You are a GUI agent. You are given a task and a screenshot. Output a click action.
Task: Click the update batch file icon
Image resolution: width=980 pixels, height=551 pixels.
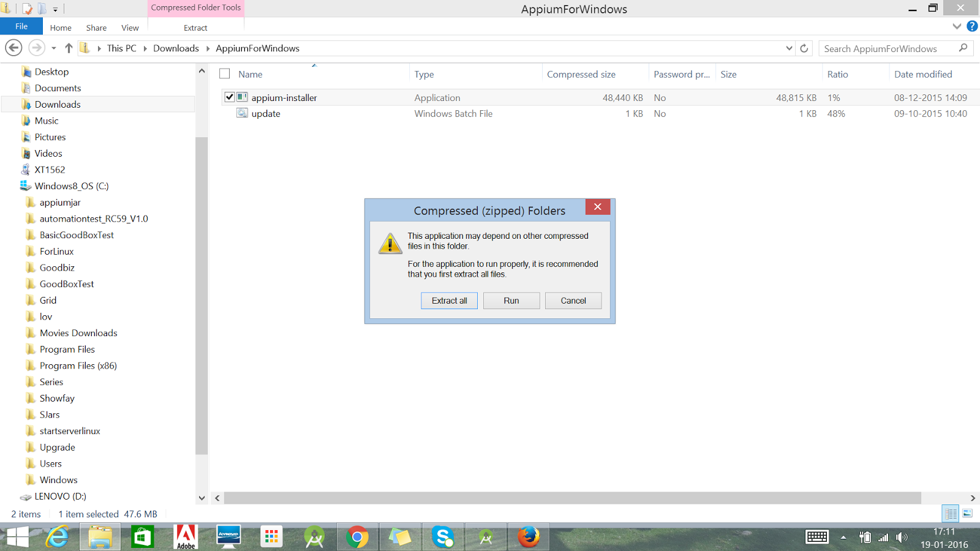[x=243, y=113]
